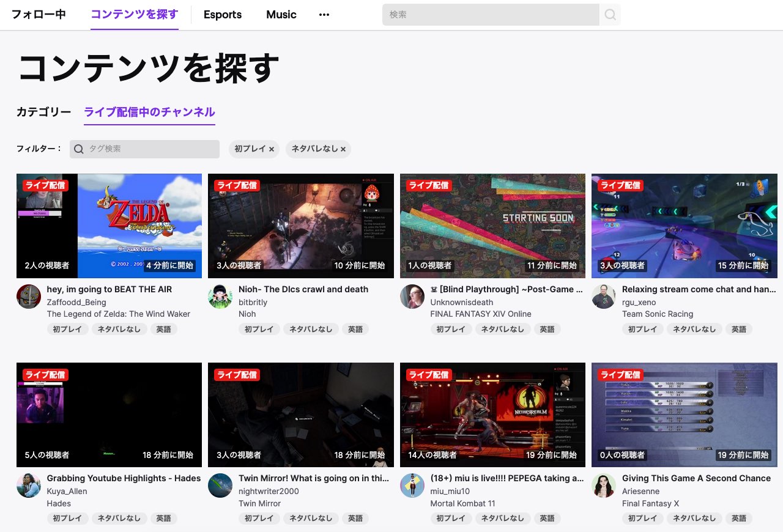Screen dimensions: 783x532
Task: Select コンテンツを探す nav tab
Action: point(135,15)
